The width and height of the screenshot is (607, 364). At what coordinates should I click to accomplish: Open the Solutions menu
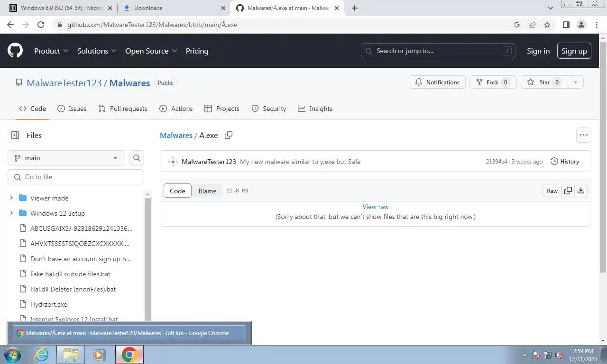97,51
